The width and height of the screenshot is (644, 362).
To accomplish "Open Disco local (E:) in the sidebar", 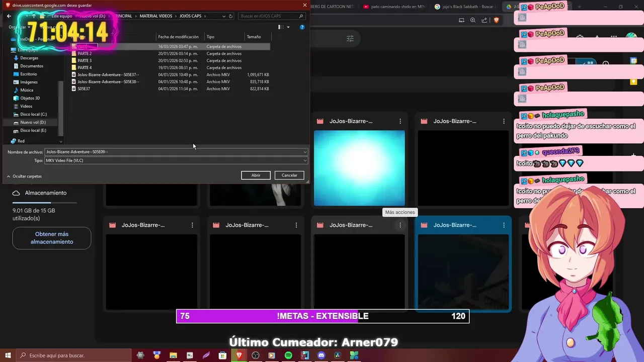I will tap(33, 130).
